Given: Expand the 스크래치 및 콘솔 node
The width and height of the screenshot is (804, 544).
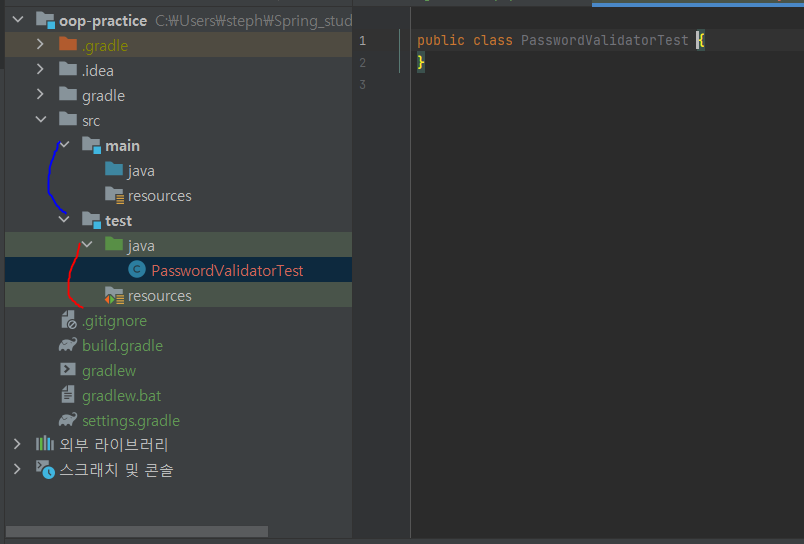Looking at the screenshot, I should coord(17,469).
